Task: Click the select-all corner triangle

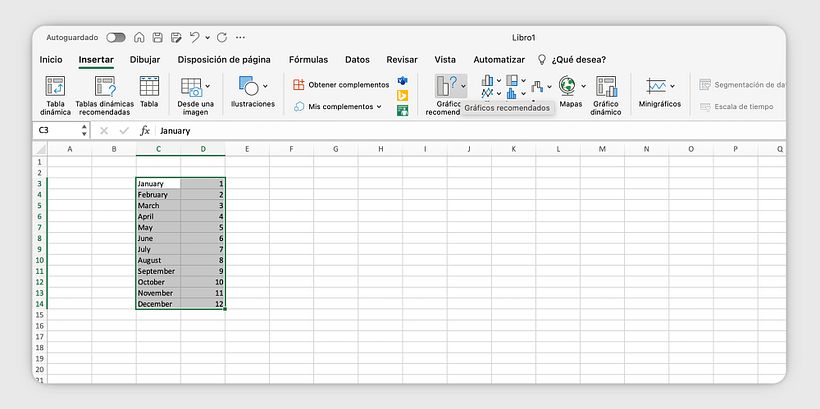Action: (x=40, y=149)
